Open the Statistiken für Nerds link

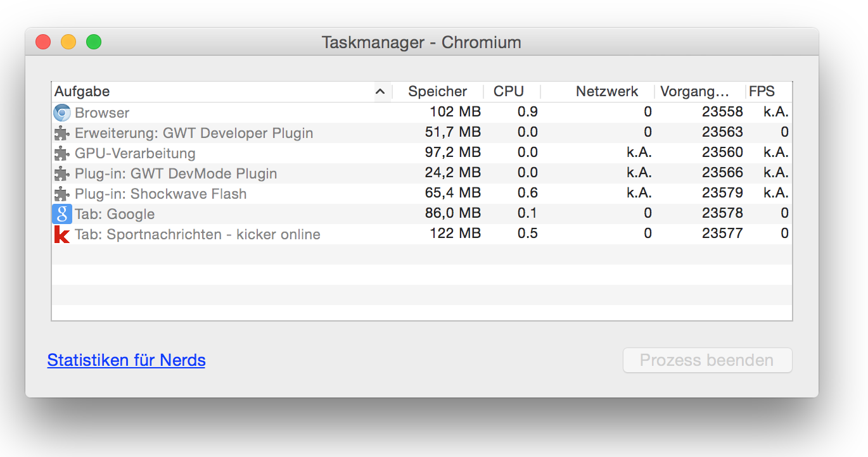[x=126, y=360]
